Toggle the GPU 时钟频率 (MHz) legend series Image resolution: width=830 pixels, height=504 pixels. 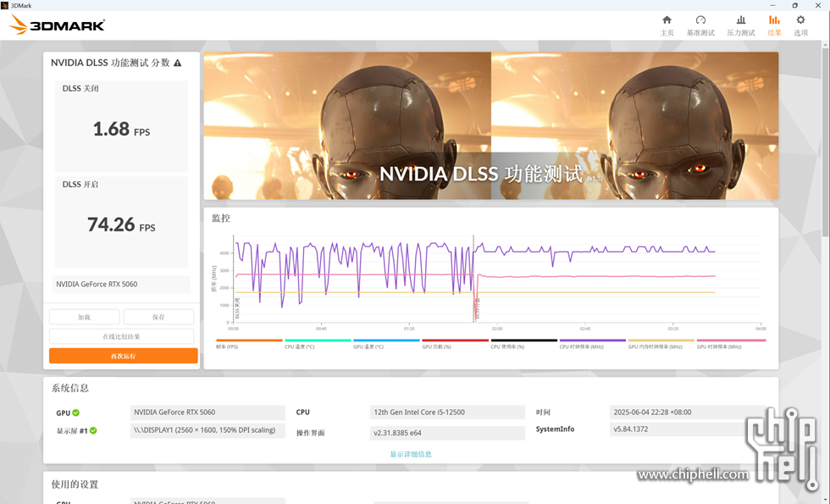[731, 344]
